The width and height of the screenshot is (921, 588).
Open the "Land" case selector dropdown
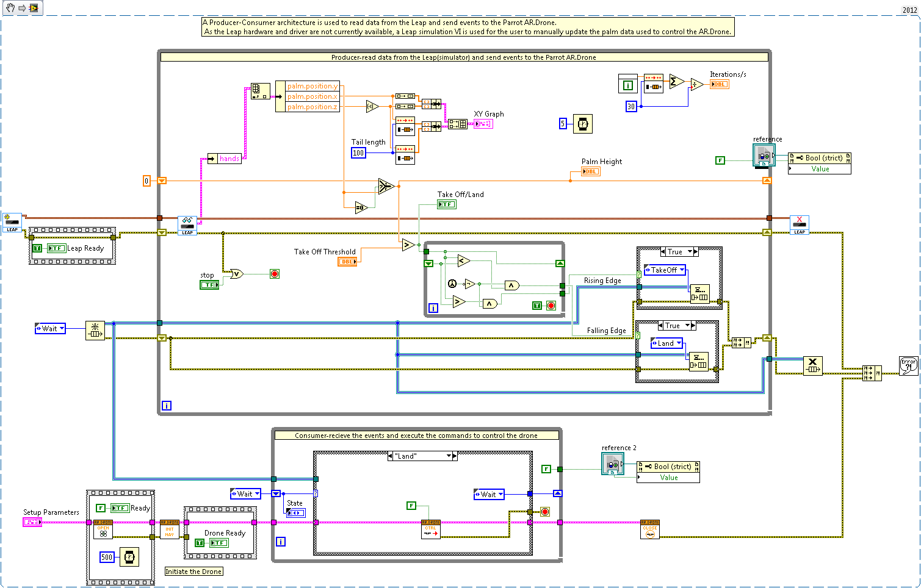pos(449,456)
